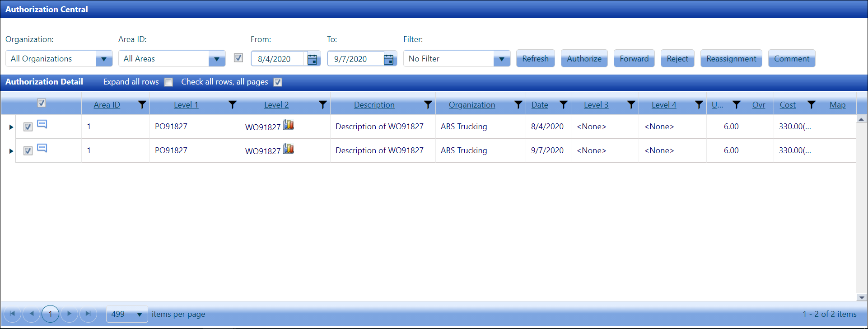Open the Filter dropdown
The height and width of the screenshot is (329, 868).
click(x=501, y=59)
